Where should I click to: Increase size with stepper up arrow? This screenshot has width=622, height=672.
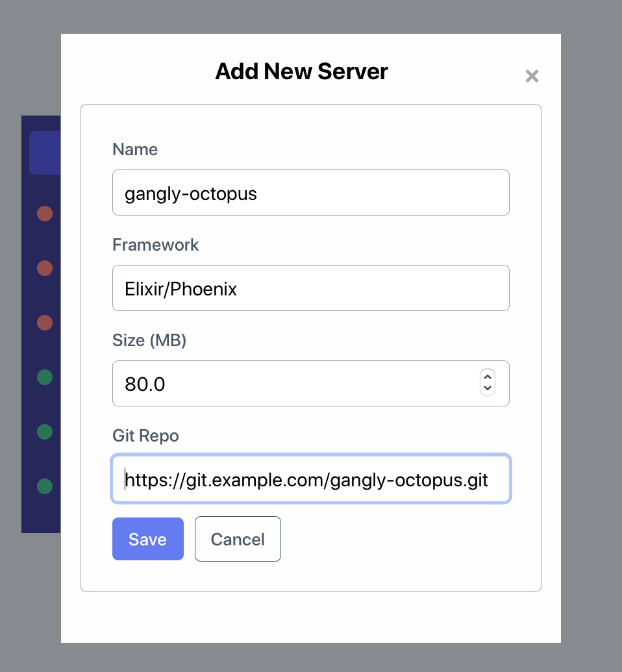point(488,377)
